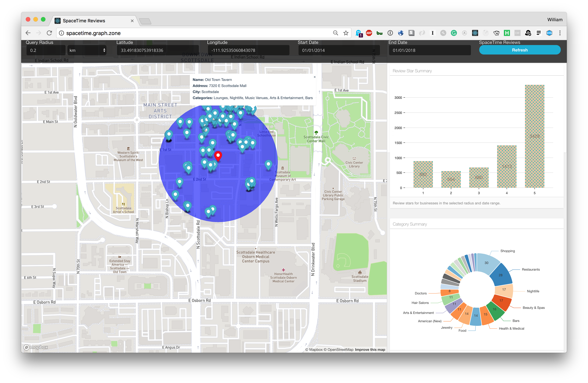This screenshot has height=383, width=588.
Task: Click the Start Date field
Action: pos(339,50)
